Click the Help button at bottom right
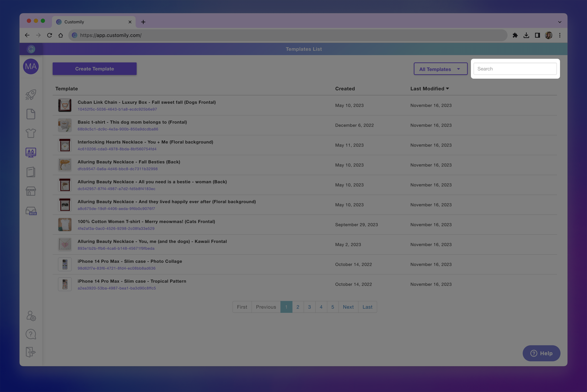Viewport: 587px width, 392px height. tap(541, 353)
